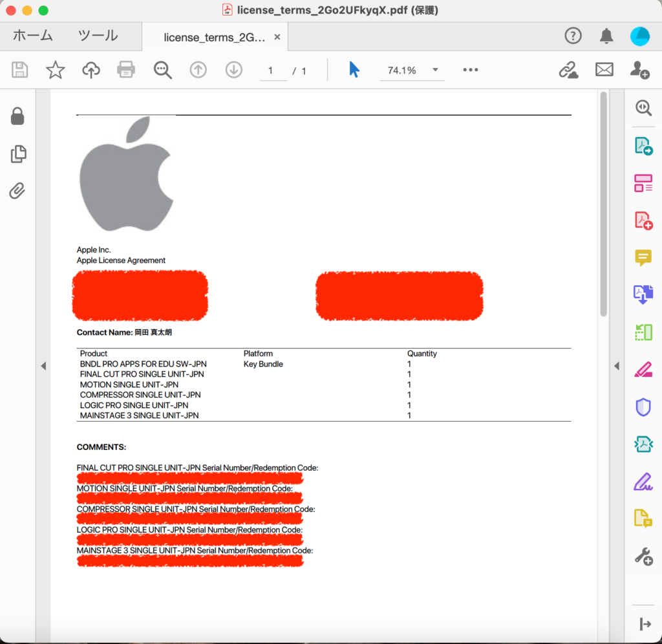Image resolution: width=662 pixels, height=644 pixels.
Task: Open the Comment tool
Action: click(x=643, y=257)
